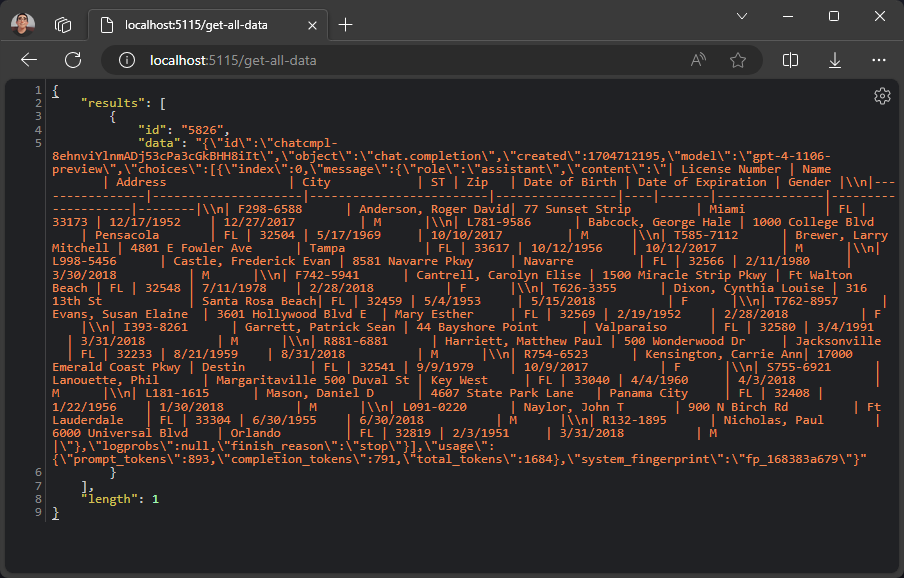Open a new tab with plus button
Viewport: 904px width, 578px height.
[x=346, y=25]
